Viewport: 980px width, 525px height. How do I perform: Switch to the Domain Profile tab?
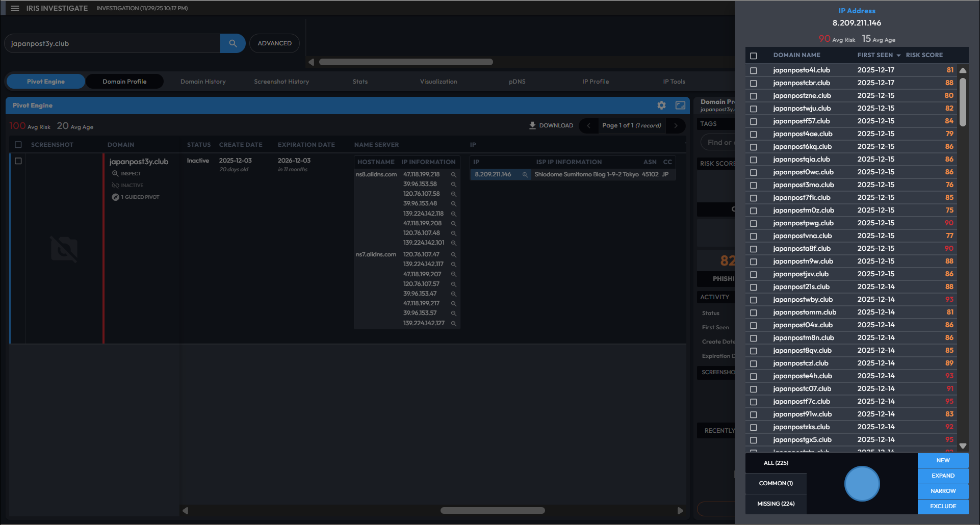click(124, 82)
